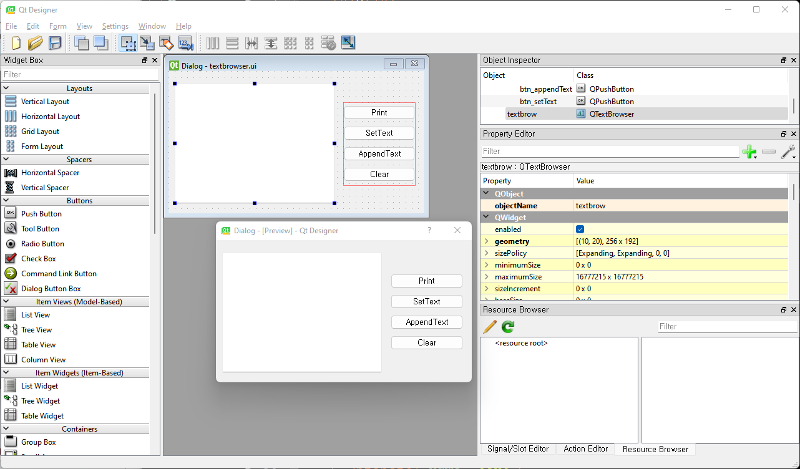The height and width of the screenshot is (469, 800).
Task: Click Lay Out Horizontally toolbar icon
Action: 213,43
